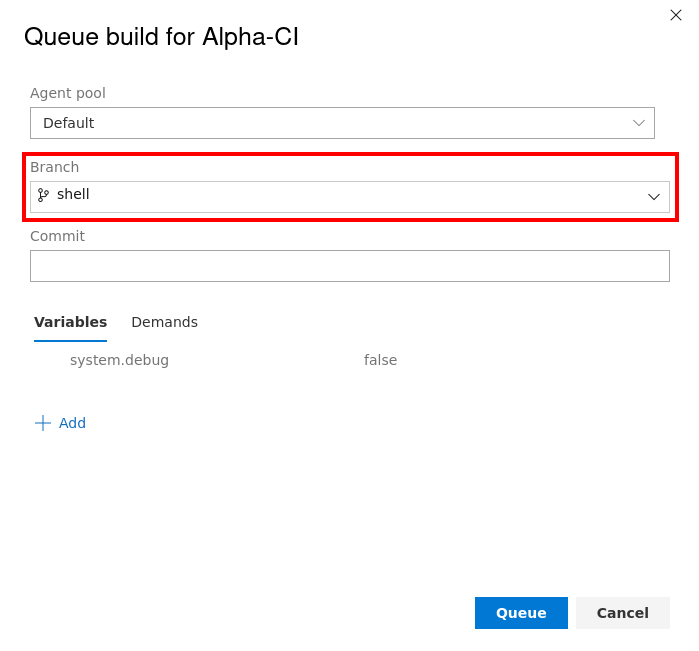Select the system.debug variable name
699x651 pixels.
pyautogui.click(x=119, y=360)
